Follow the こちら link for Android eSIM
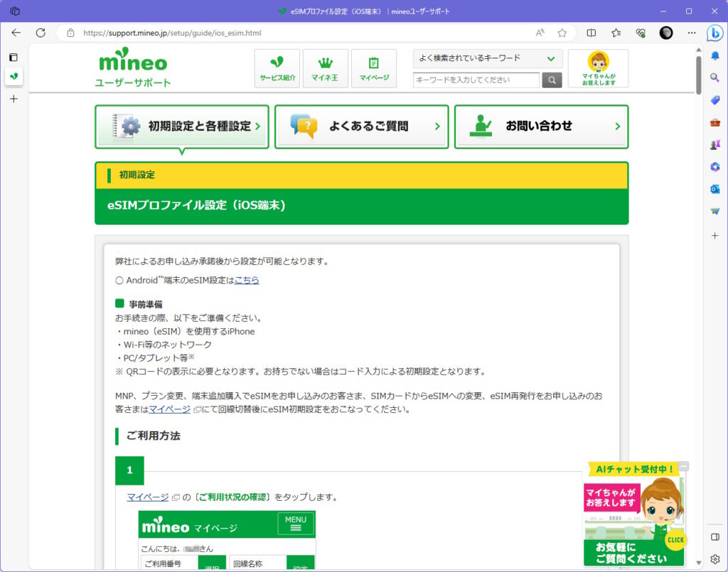 click(247, 280)
